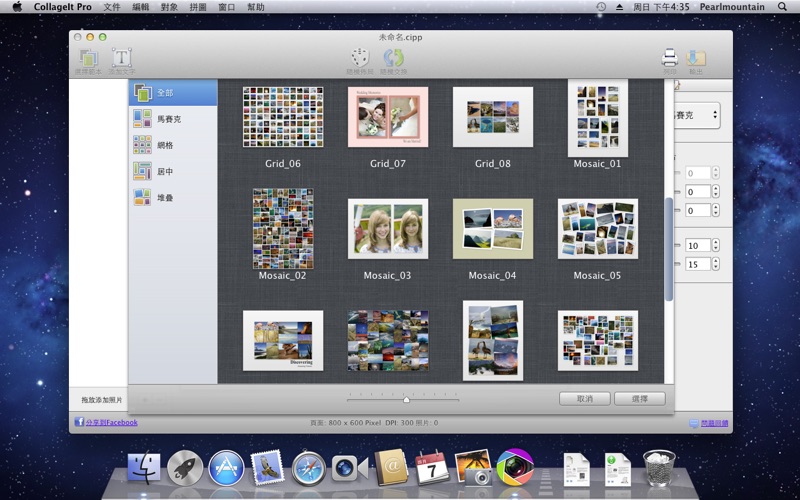Viewport: 800px width, 500px height.
Task: Click the thumbnail size slider
Action: 403,398
